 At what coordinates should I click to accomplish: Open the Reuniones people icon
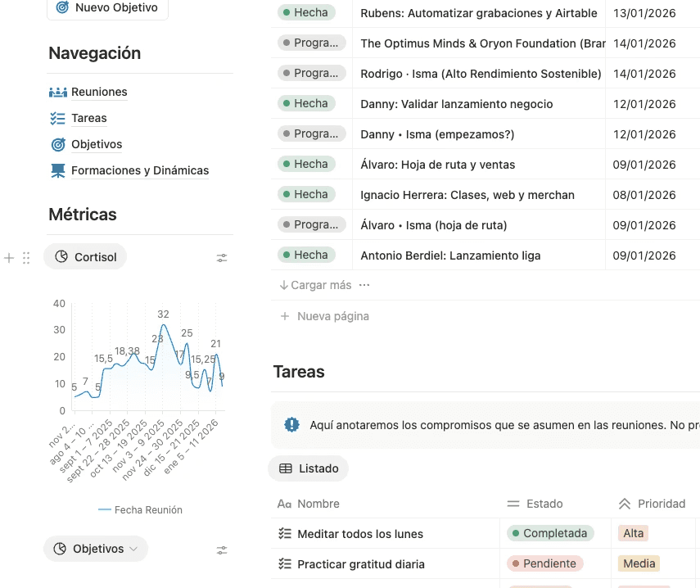pyautogui.click(x=58, y=92)
